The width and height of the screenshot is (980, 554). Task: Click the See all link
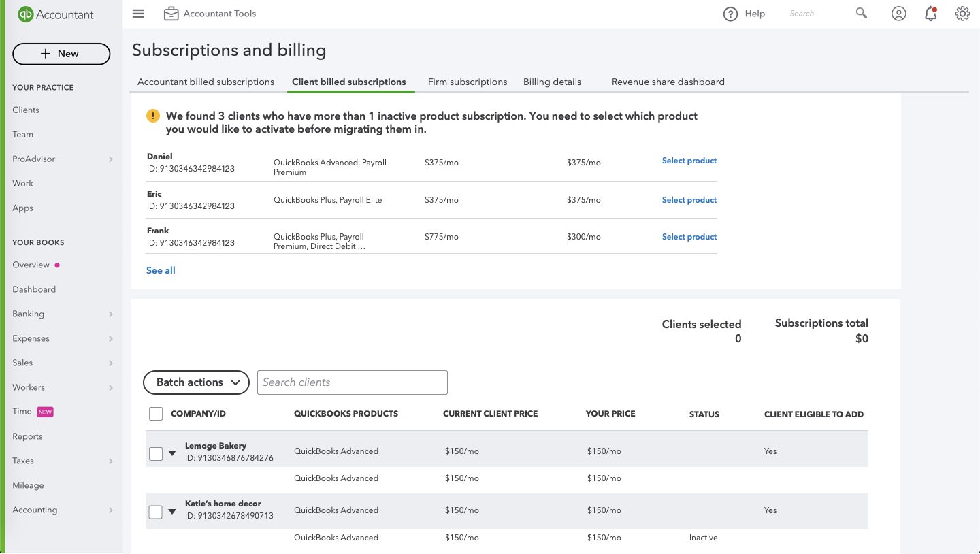coord(161,270)
